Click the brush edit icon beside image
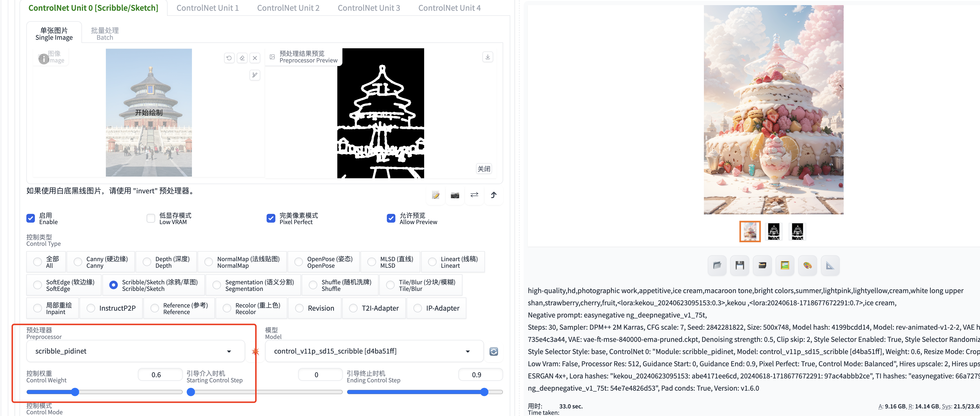The height and width of the screenshot is (416, 980). tap(255, 75)
